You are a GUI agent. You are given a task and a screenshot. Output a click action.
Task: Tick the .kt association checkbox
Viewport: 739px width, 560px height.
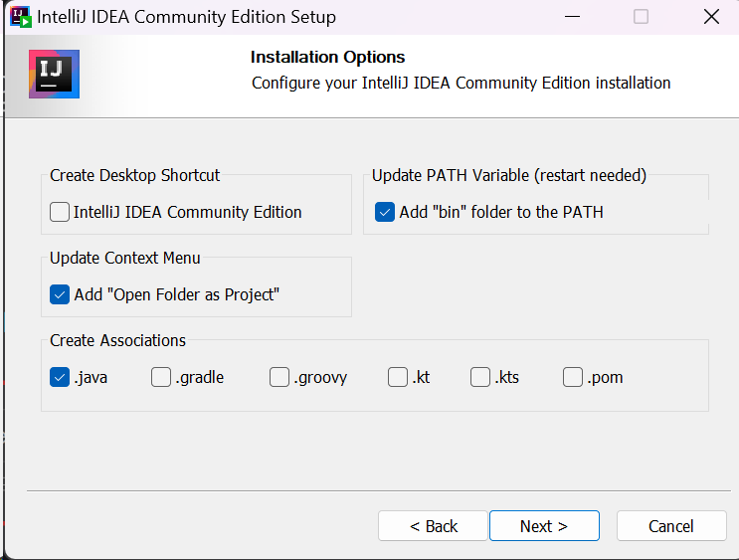point(398,377)
